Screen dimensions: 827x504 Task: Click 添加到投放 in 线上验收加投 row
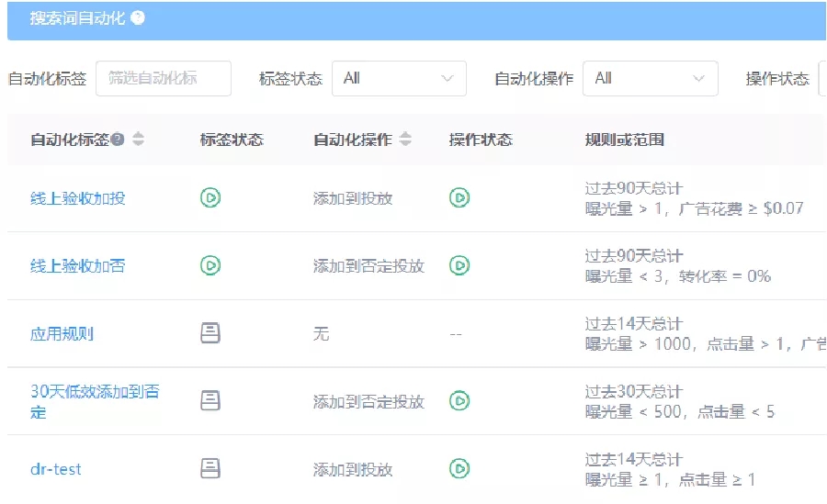point(353,198)
